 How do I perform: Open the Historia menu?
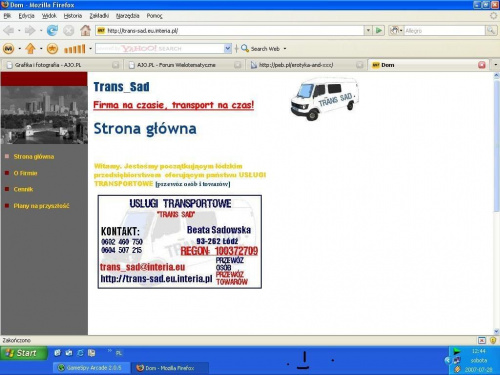pyautogui.click(x=73, y=16)
